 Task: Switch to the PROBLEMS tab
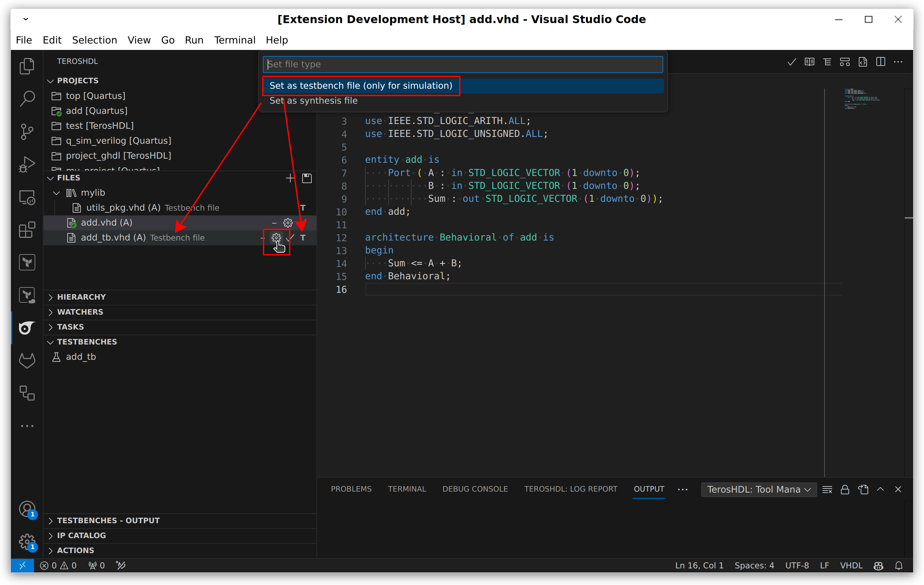[x=351, y=489]
